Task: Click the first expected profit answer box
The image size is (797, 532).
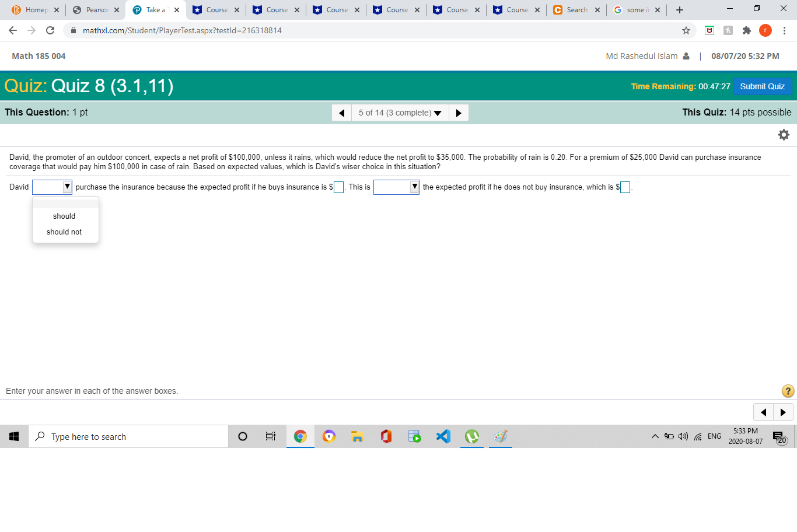Action: pos(338,187)
